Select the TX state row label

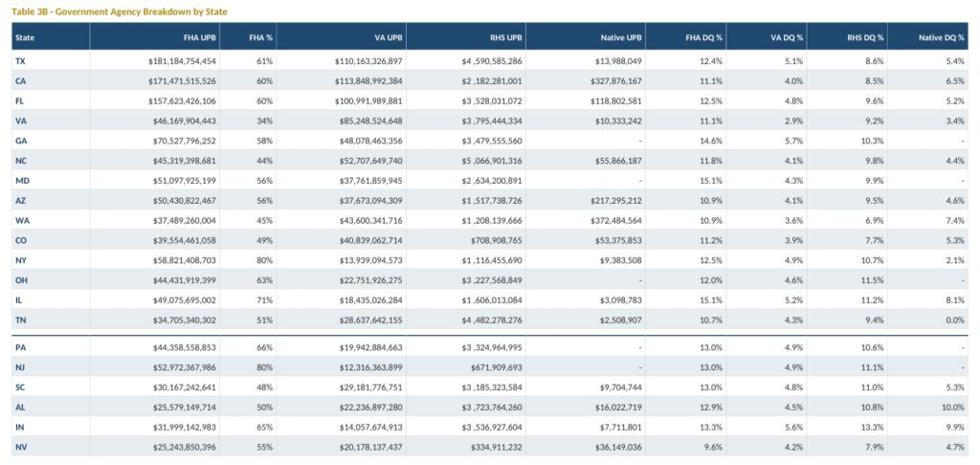(20, 61)
